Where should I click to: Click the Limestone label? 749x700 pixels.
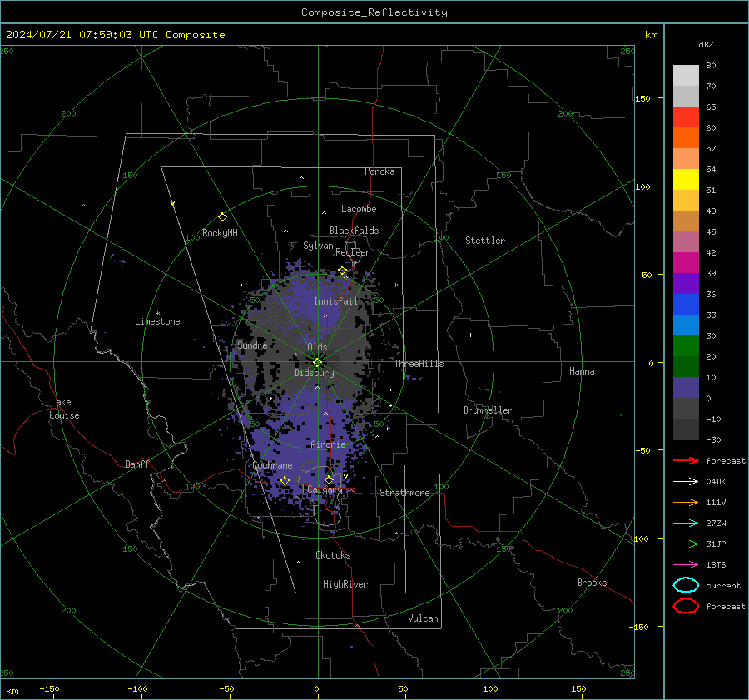157,321
